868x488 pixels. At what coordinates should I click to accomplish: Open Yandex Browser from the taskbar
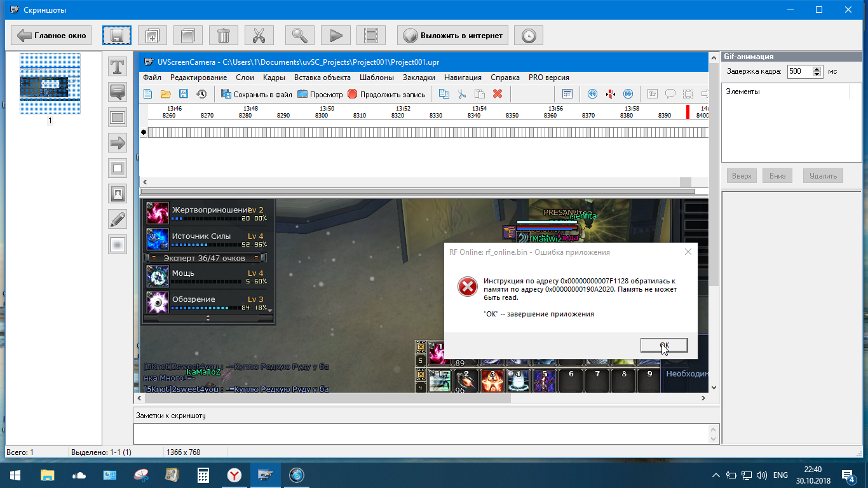coord(234,475)
